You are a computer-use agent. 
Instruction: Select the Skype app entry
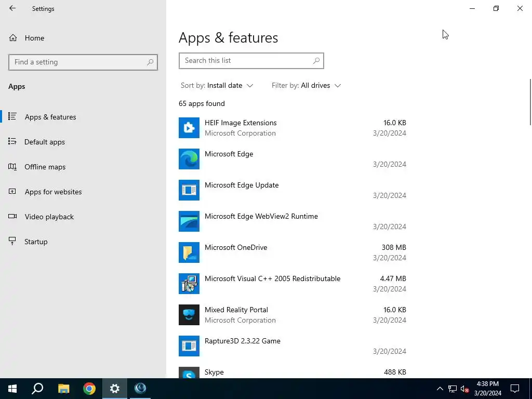292,373
